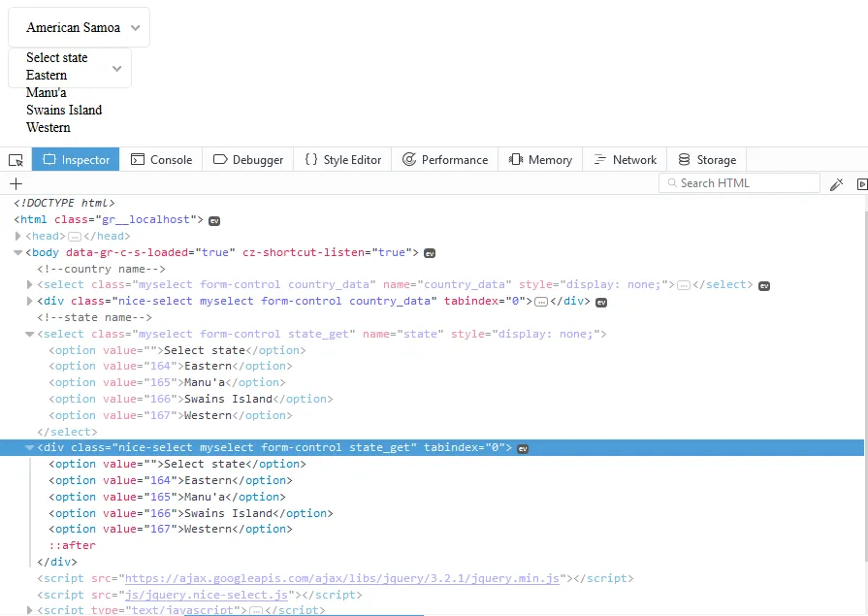Screen dimensions: 868x616
Task: Select option value 164 Eastern in select
Action: (x=171, y=366)
